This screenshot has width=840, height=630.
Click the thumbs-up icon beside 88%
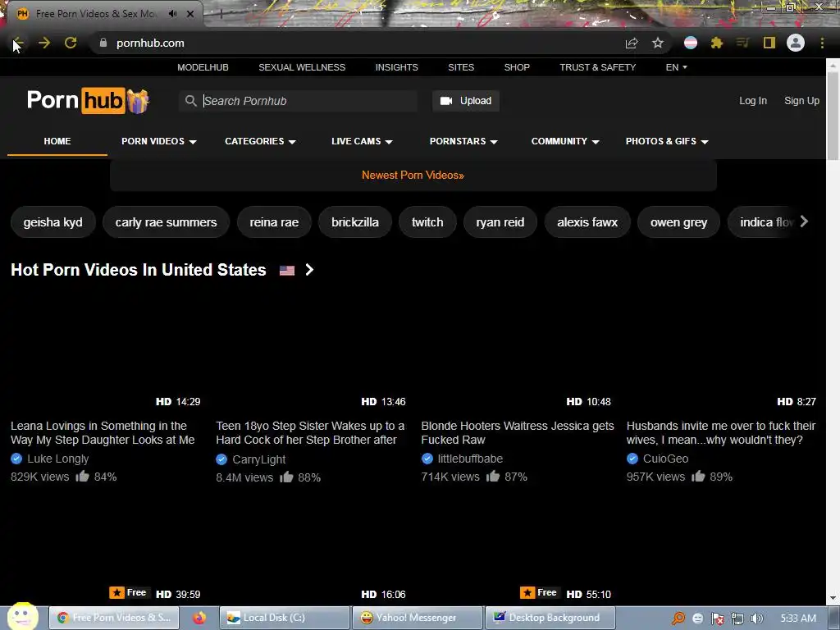pos(286,477)
